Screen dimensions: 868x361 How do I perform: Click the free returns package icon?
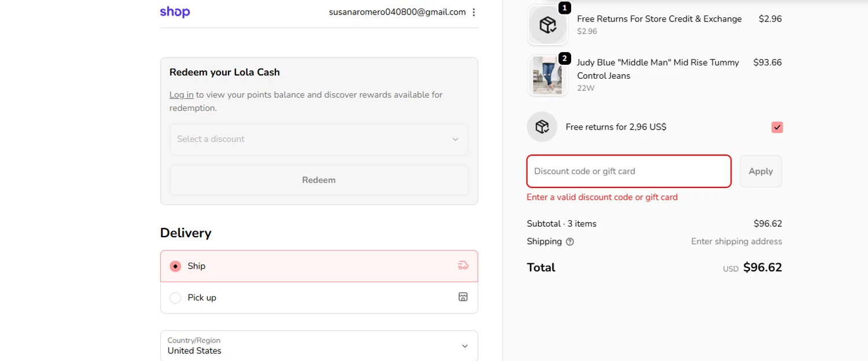[542, 127]
